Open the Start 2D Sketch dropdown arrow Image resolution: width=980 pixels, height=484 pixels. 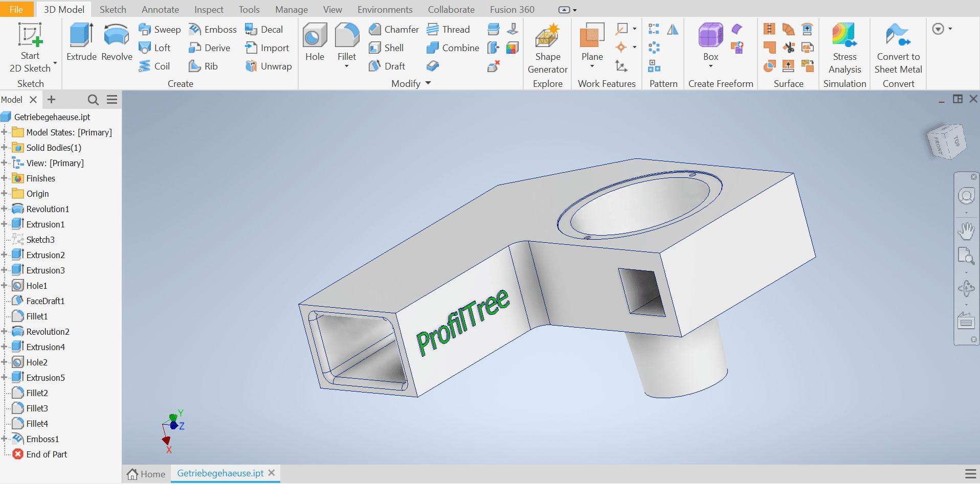click(x=55, y=64)
